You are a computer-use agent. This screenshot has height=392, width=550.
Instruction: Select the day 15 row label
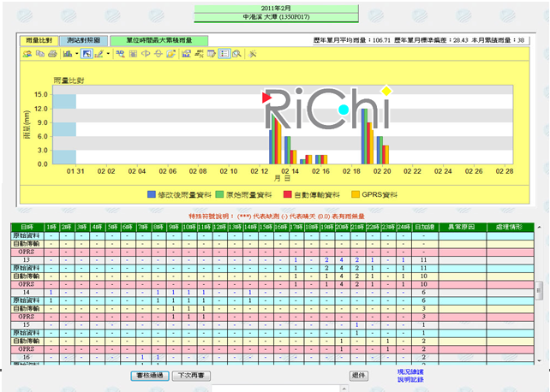coord(27,324)
